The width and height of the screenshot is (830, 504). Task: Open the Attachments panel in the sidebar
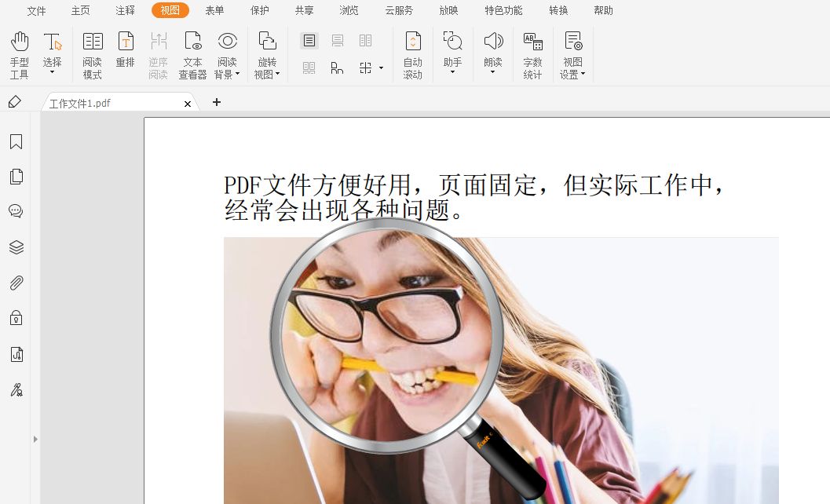(x=17, y=283)
